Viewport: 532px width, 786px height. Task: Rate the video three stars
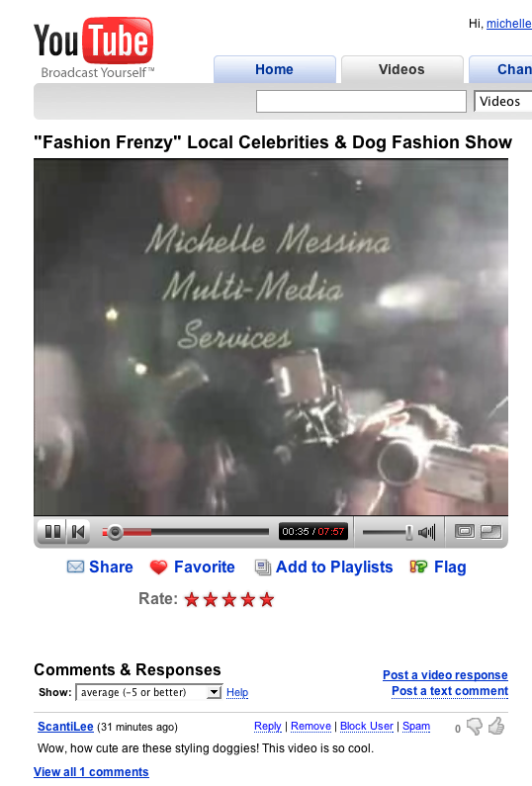coord(229,599)
